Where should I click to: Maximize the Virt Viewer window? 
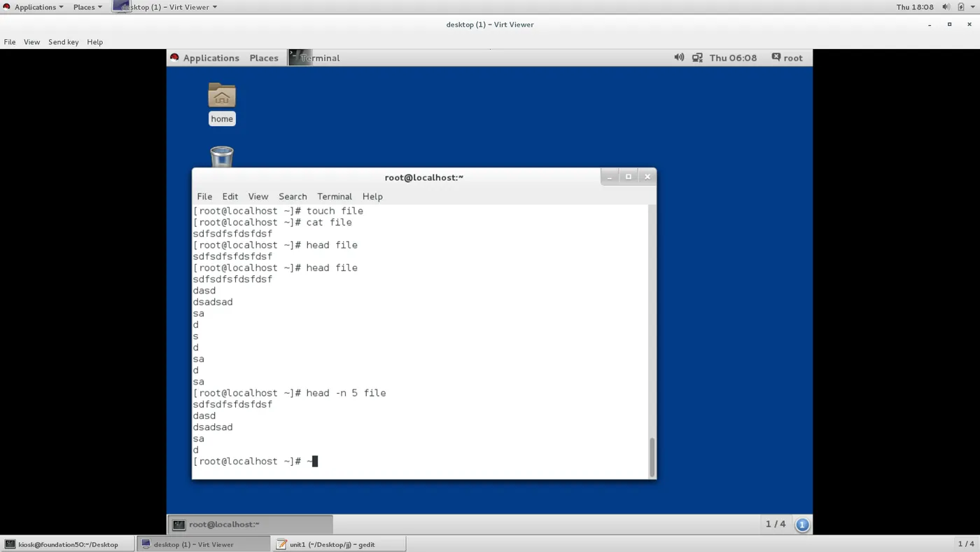tap(949, 25)
